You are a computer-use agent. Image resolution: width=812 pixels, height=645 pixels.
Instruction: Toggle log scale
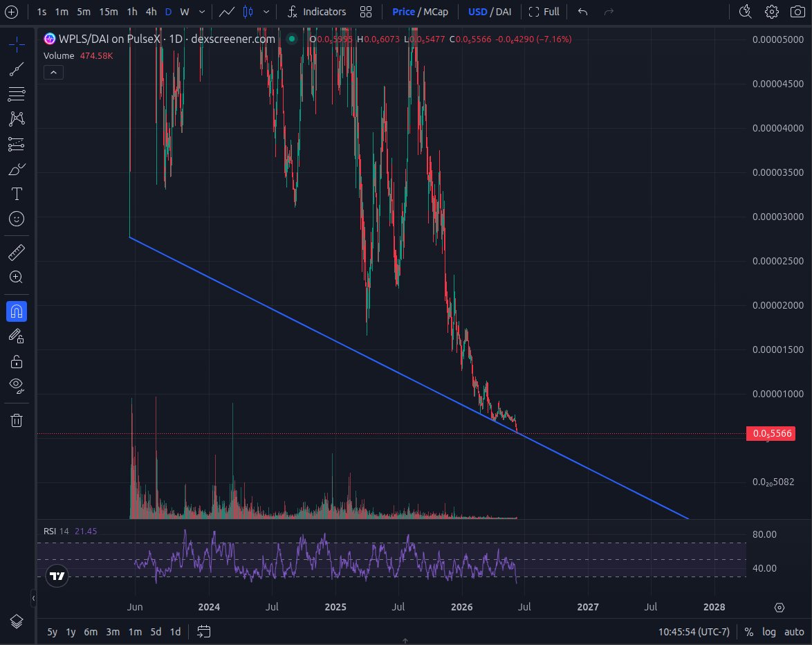tap(769, 632)
